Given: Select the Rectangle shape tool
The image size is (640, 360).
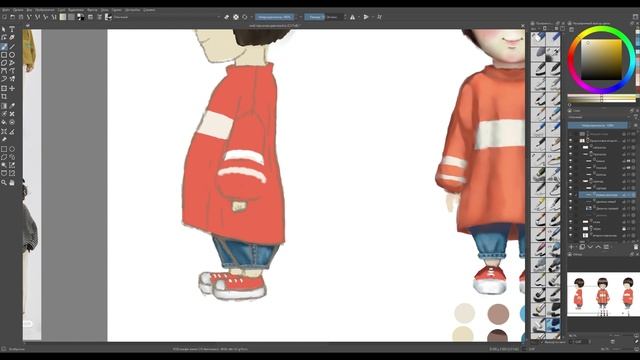Looking at the screenshot, I should pos(4,55).
